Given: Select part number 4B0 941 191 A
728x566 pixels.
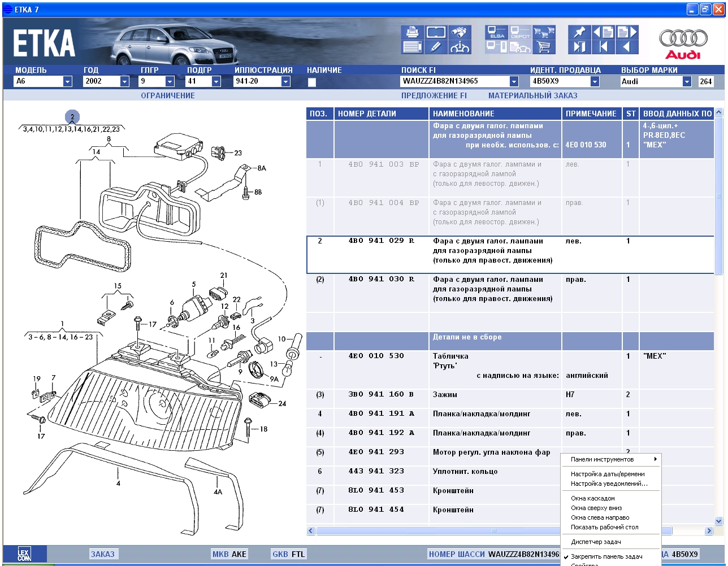Looking at the screenshot, I should pyautogui.click(x=382, y=414).
